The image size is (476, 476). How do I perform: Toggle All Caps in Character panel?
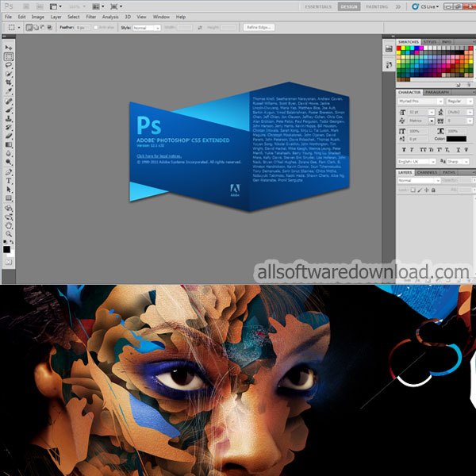coord(423,150)
